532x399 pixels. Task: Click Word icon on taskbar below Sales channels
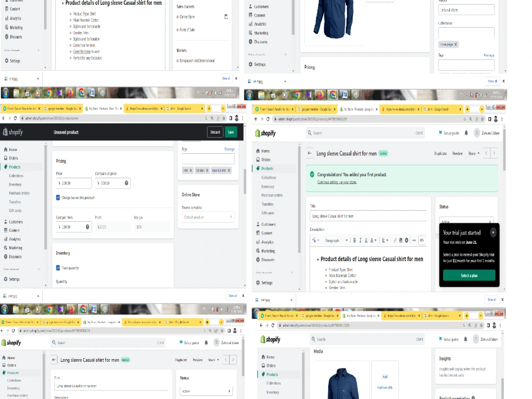coord(92,92)
